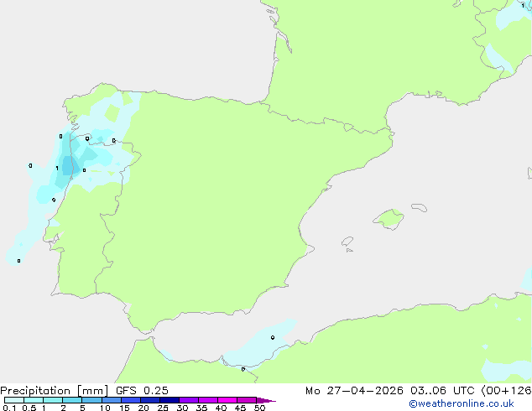Click the date '27-04-2026' text
Screen dimensions: 532x411
click(x=365, y=391)
